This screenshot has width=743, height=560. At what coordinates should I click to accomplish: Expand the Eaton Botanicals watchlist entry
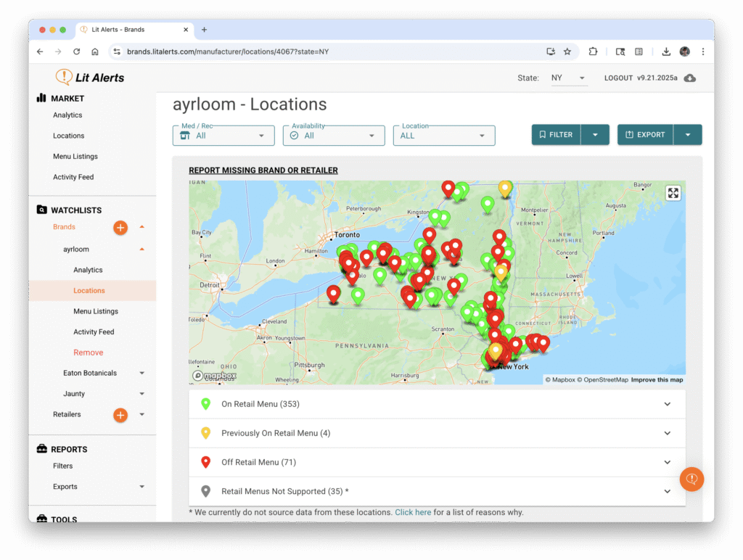click(x=141, y=374)
